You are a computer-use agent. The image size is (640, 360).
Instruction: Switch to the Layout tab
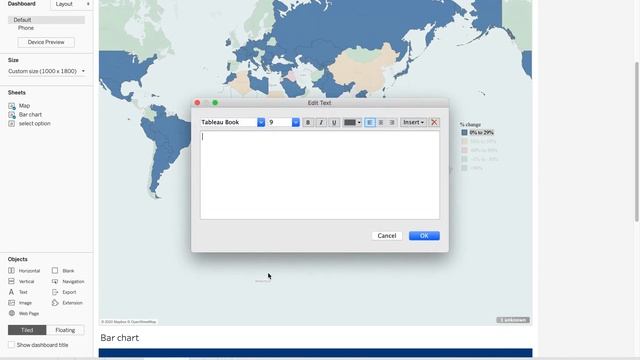click(x=64, y=4)
